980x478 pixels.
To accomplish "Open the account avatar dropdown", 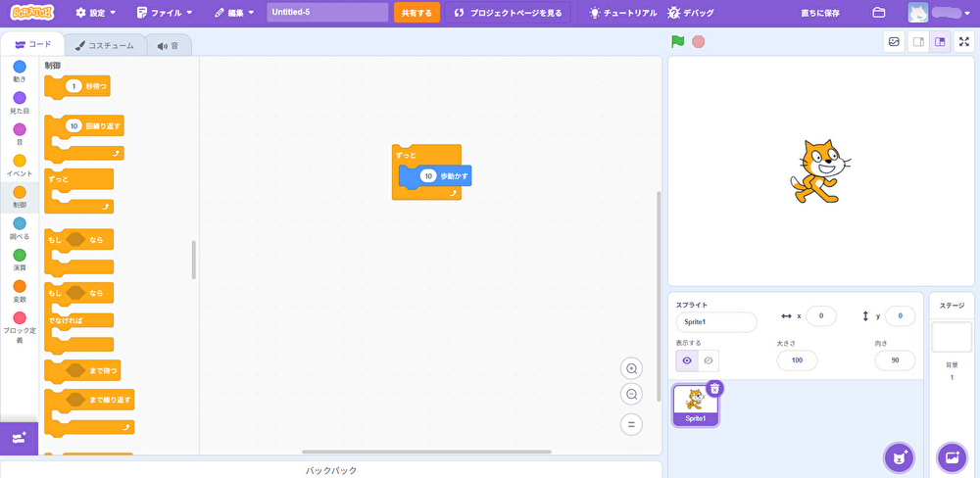I will [x=940, y=13].
